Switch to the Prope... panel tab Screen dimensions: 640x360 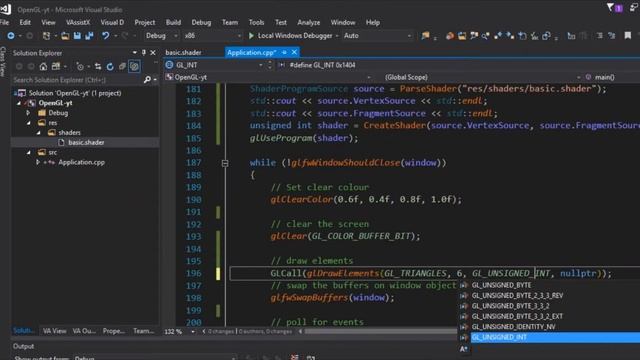(114, 331)
